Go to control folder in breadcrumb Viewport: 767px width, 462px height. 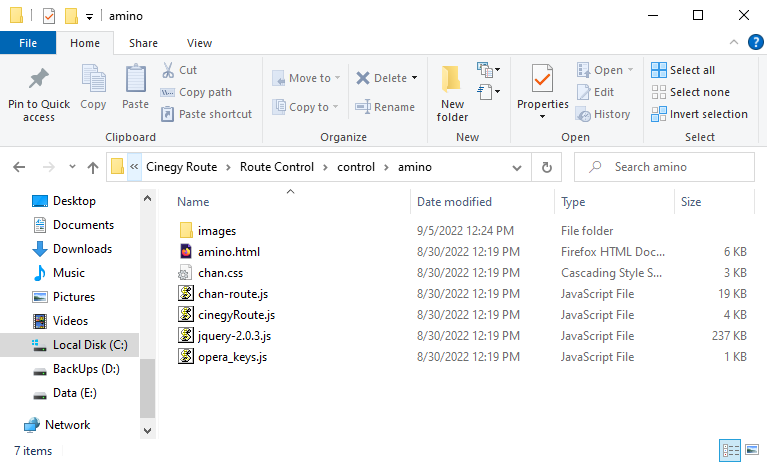pyautogui.click(x=356, y=167)
